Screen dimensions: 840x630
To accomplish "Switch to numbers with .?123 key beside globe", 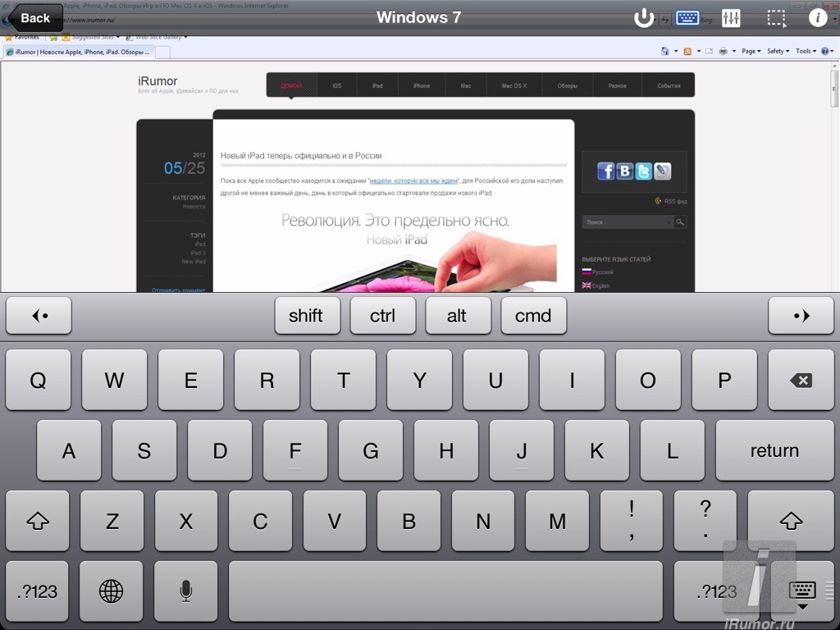I will tap(38, 591).
